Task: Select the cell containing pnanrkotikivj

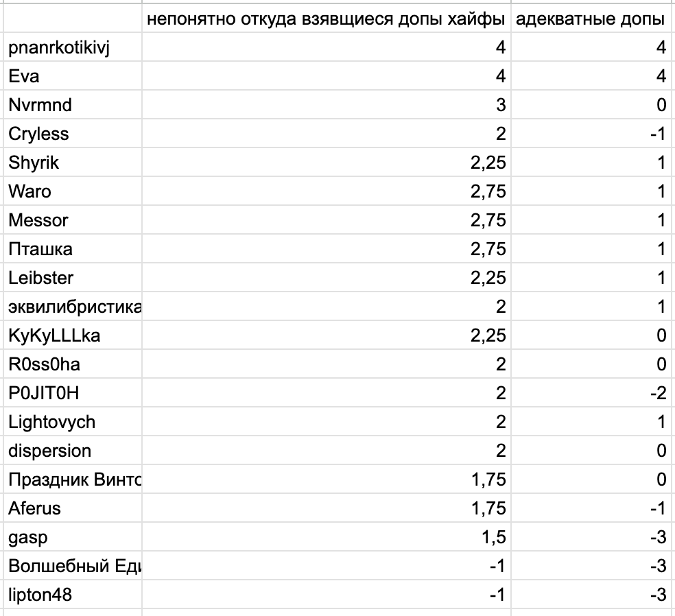Action: click(x=72, y=47)
